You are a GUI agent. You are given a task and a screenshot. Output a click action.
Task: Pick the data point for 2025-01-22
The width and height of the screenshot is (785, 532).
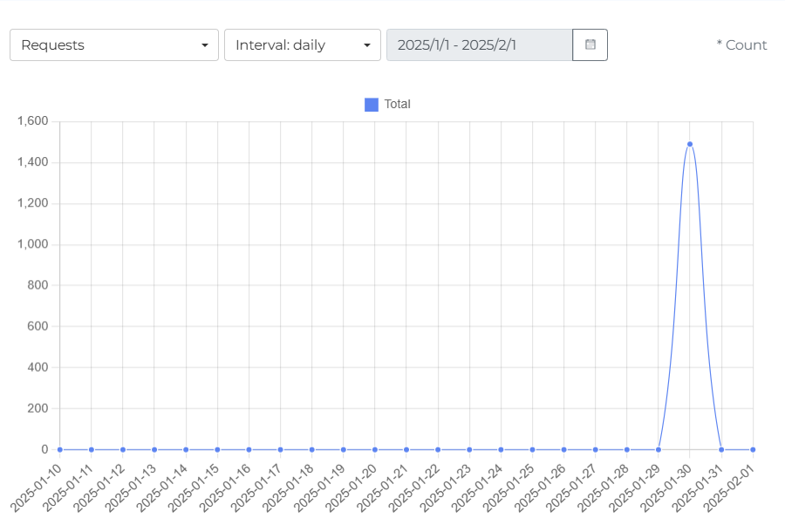click(438, 450)
